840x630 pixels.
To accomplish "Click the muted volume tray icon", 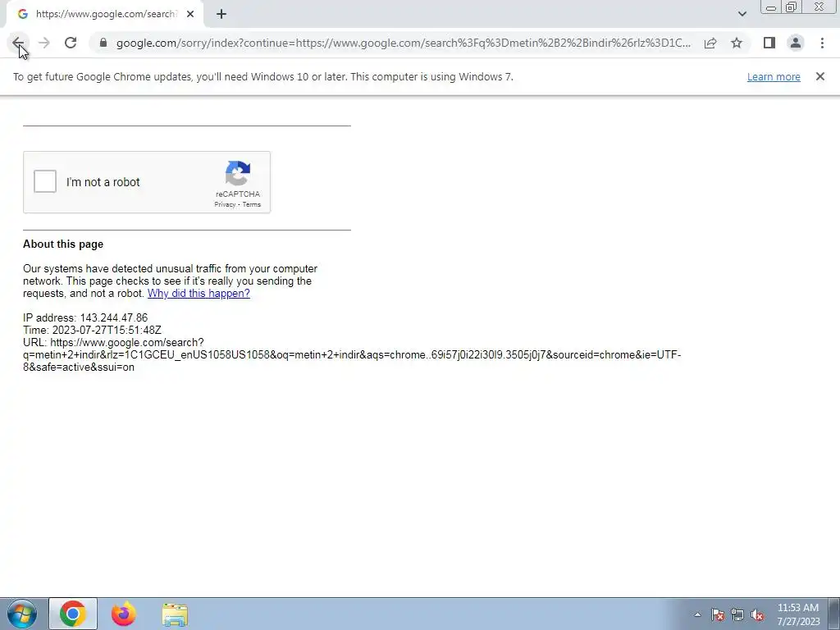I will coord(757,614).
